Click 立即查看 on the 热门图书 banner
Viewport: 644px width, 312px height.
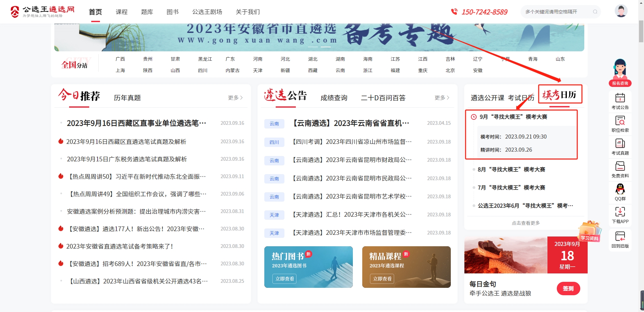pyautogui.click(x=284, y=279)
